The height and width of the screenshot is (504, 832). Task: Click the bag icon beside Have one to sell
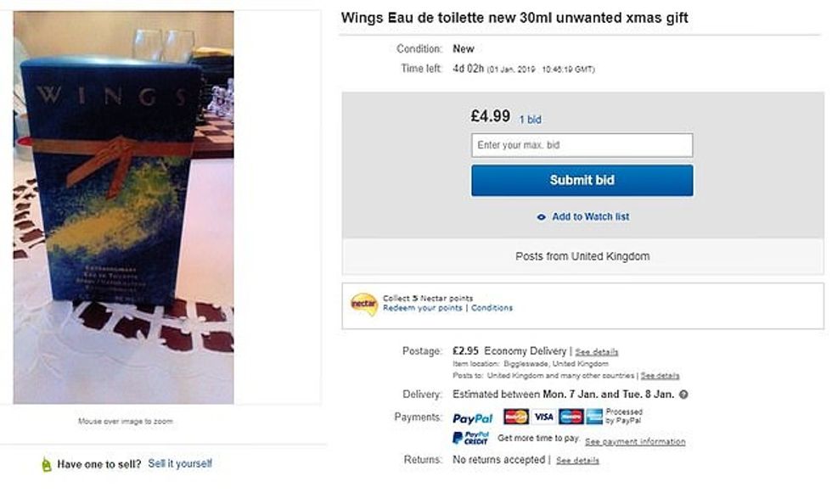(47, 464)
